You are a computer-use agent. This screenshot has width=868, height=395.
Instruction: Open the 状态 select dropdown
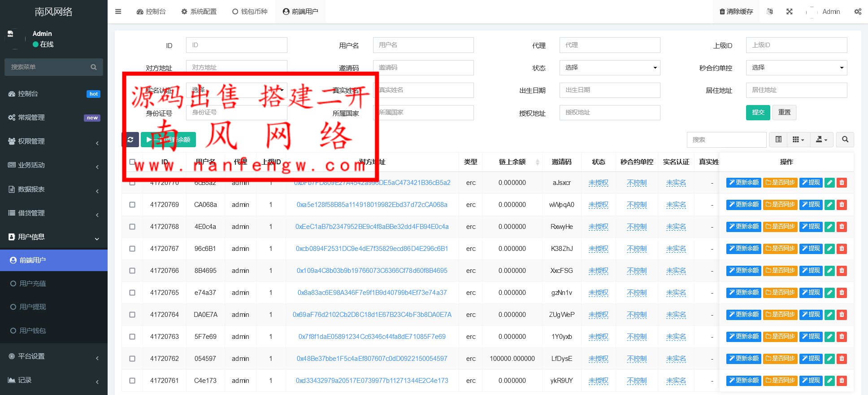click(x=609, y=68)
